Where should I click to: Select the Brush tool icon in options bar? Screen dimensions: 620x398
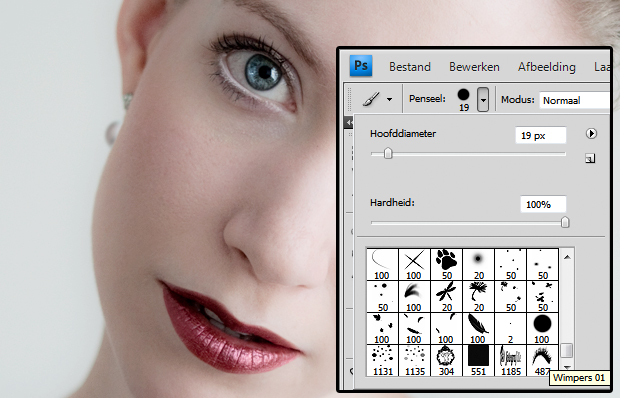click(371, 99)
